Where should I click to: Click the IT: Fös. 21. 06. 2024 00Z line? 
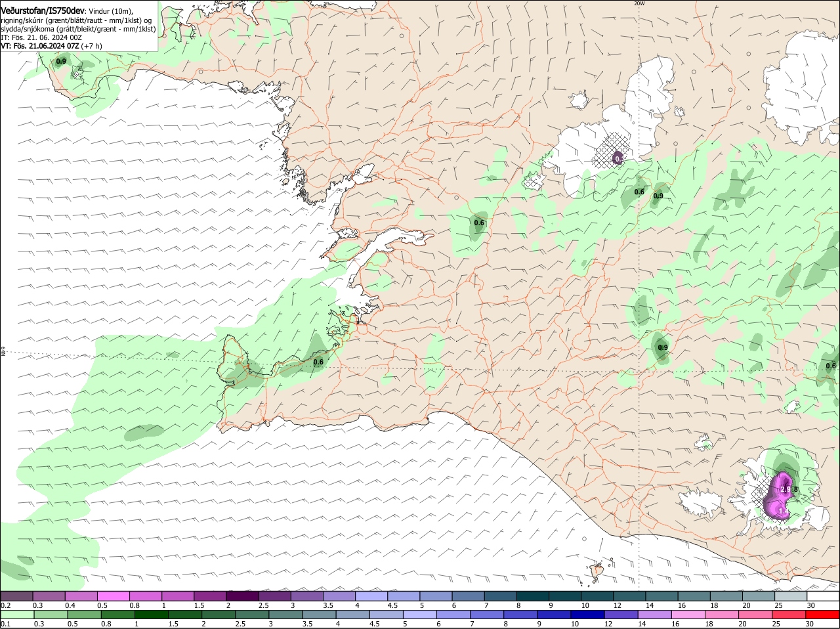(41, 37)
